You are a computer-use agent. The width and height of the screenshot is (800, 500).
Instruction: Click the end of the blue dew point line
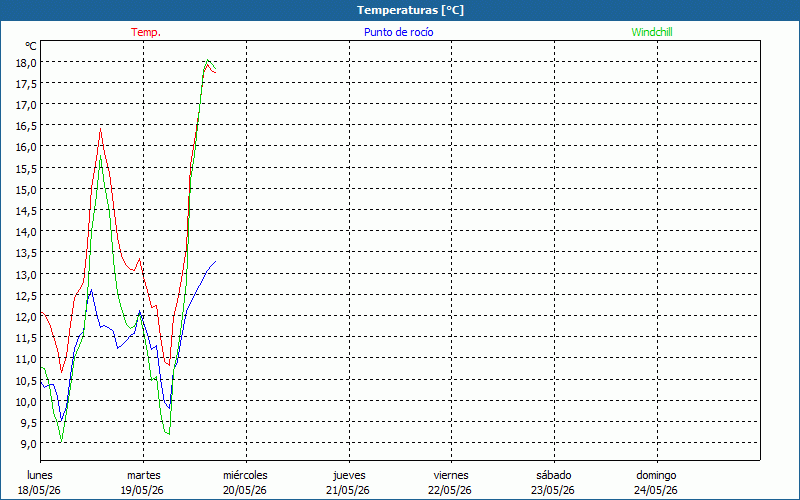click(x=215, y=262)
